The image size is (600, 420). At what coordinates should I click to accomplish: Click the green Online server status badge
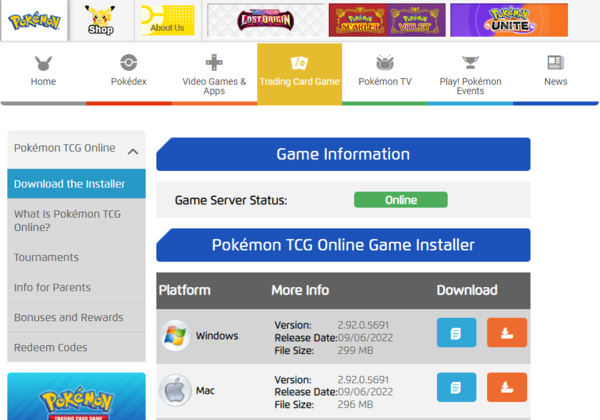coord(401,200)
